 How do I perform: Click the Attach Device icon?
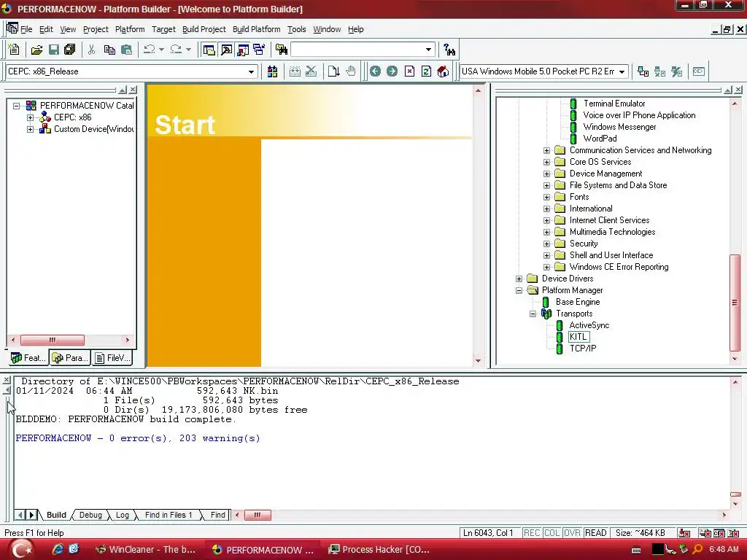[643, 71]
